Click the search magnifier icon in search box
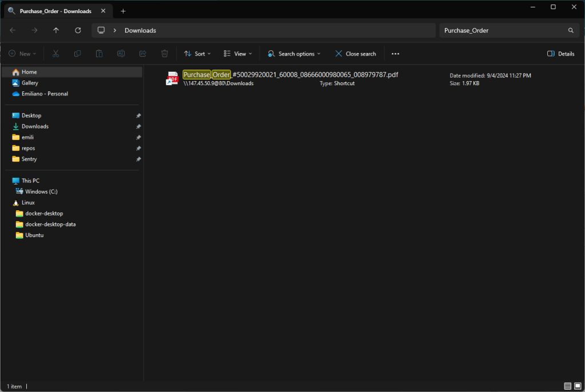 tap(571, 30)
